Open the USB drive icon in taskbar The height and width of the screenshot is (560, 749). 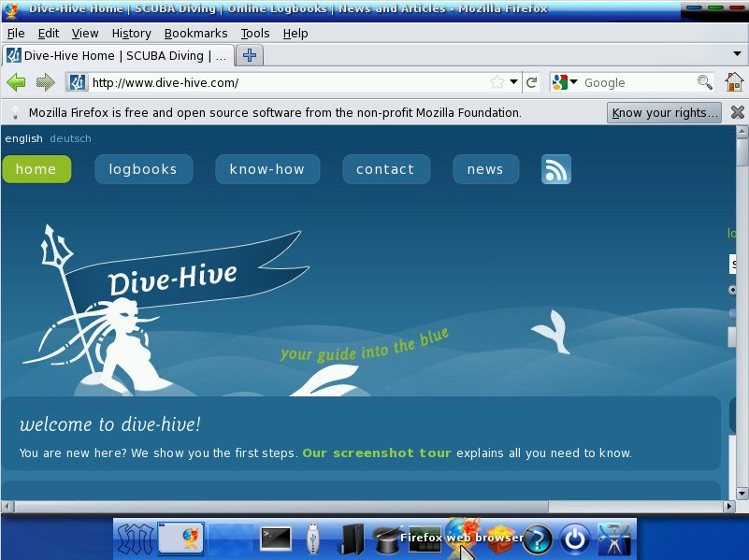(x=312, y=538)
